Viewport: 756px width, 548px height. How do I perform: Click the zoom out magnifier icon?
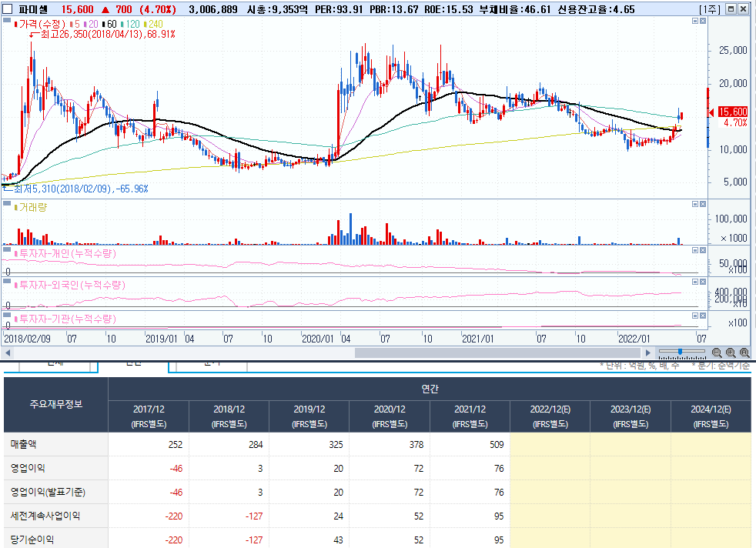[x=717, y=353]
